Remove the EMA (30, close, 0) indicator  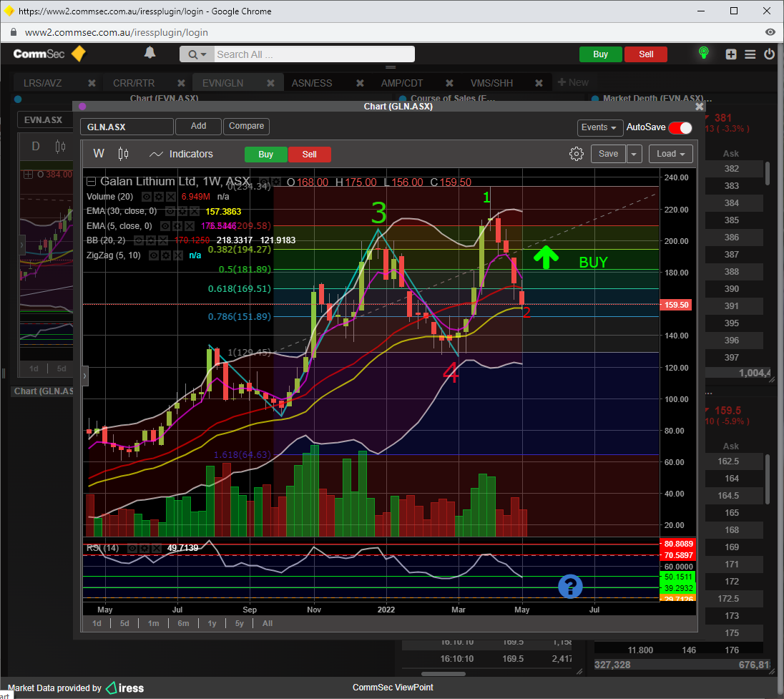pyautogui.click(x=194, y=211)
